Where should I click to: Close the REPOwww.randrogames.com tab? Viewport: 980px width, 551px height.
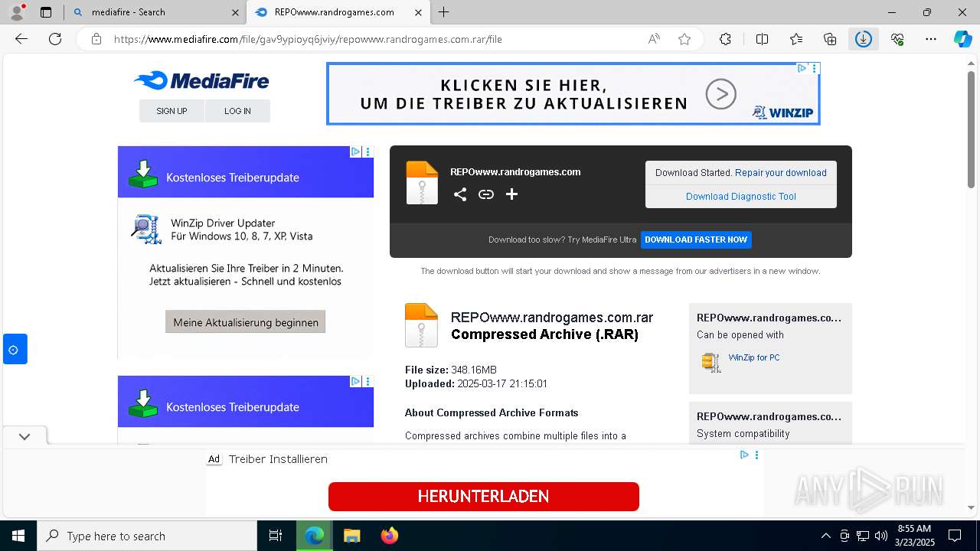pyautogui.click(x=418, y=12)
